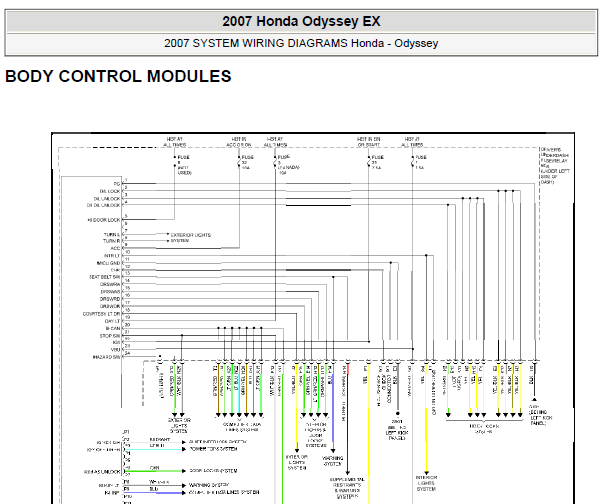Click 'HOT IN ON OR START' header label
This screenshot has width=601, height=504.
(368, 142)
